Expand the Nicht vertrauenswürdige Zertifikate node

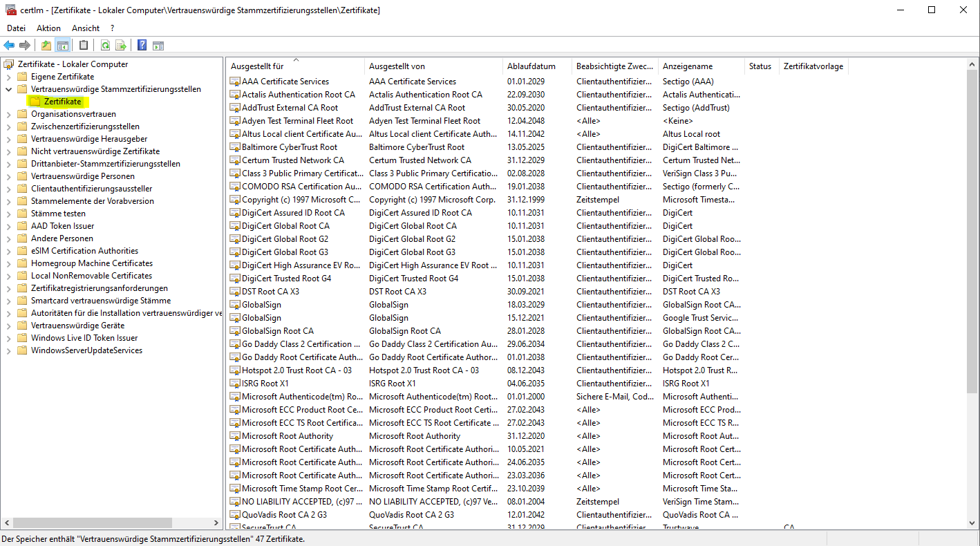[8, 151]
